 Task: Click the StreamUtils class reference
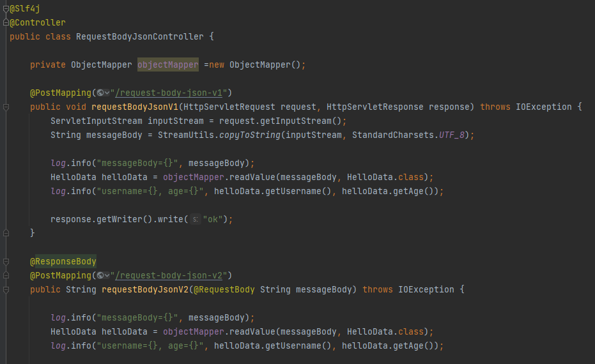[x=185, y=135]
